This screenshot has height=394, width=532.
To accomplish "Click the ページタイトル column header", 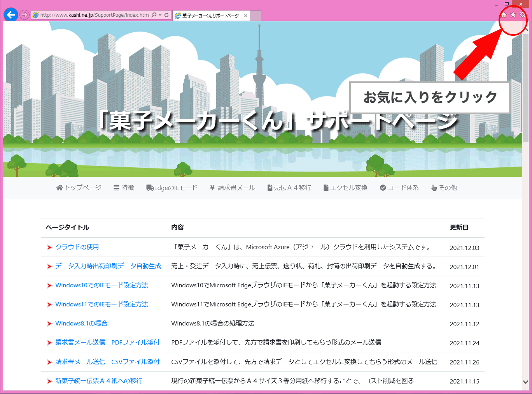I will (67, 227).
